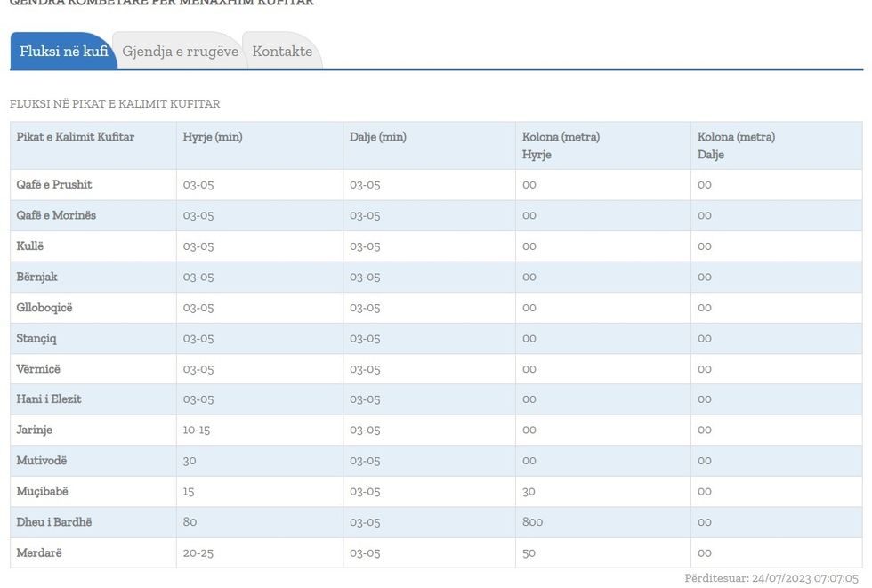Open the Kontakte tab
872x588 pixels.
point(282,52)
